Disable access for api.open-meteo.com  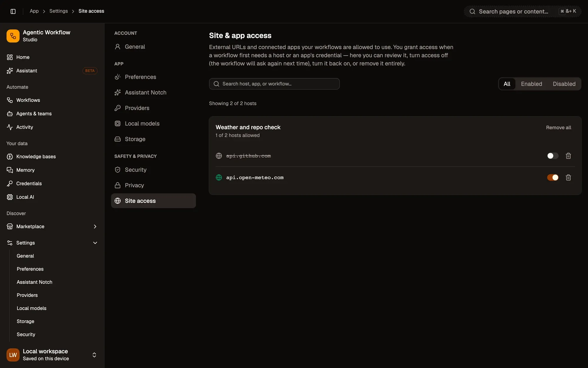point(552,178)
